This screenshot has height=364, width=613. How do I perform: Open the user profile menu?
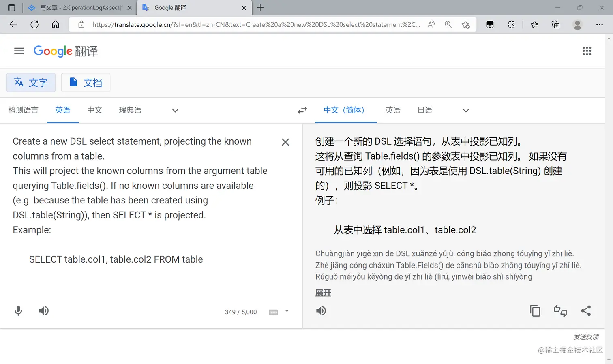click(577, 24)
